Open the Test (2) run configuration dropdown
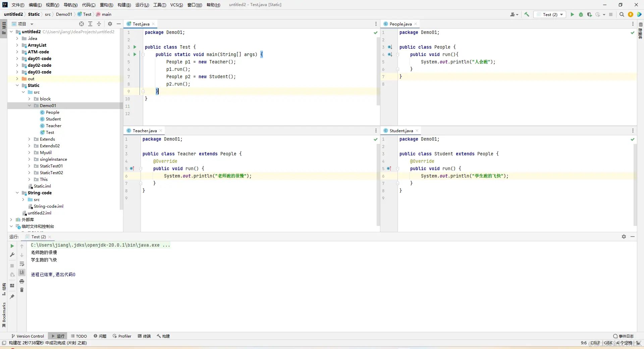This screenshot has height=349, width=644. (x=550, y=14)
